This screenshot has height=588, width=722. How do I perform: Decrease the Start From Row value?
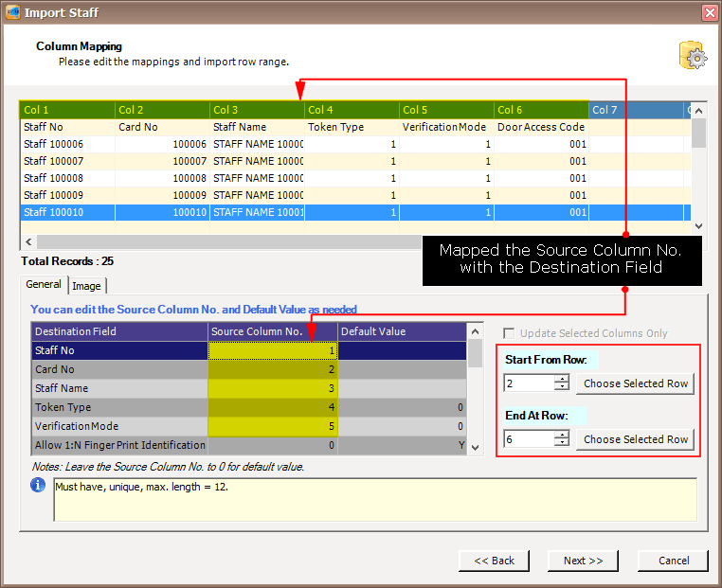[561, 388]
